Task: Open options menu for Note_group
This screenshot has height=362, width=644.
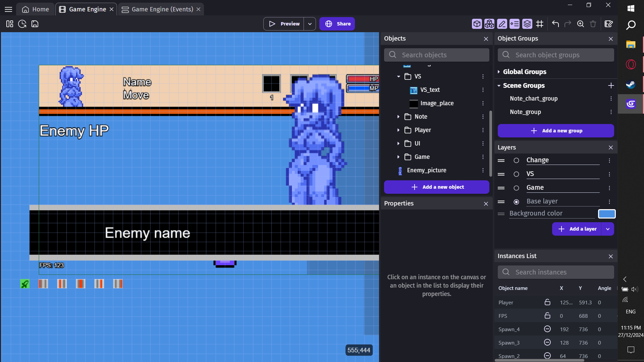Action: [611, 112]
